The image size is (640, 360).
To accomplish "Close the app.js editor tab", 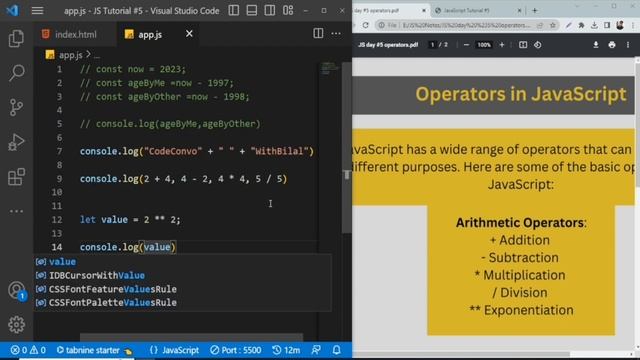I will (x=189, y=34).
